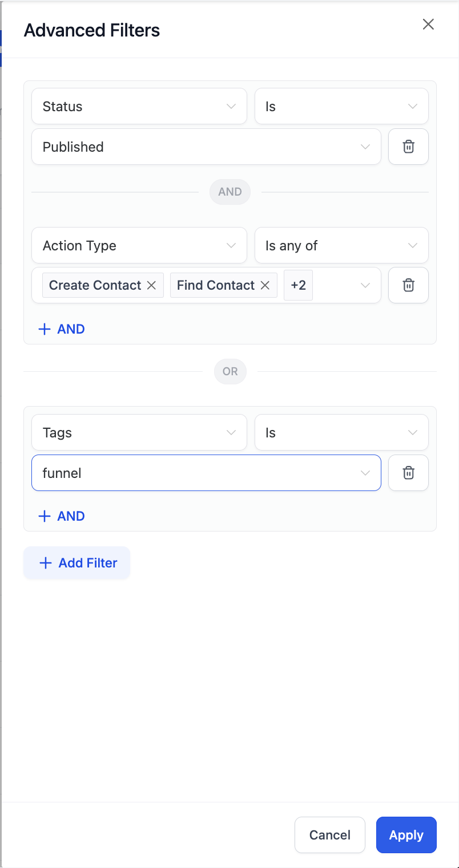Close the Advanced Filters panel
Screen dimensions: 459x868
[x=428, y=24]
